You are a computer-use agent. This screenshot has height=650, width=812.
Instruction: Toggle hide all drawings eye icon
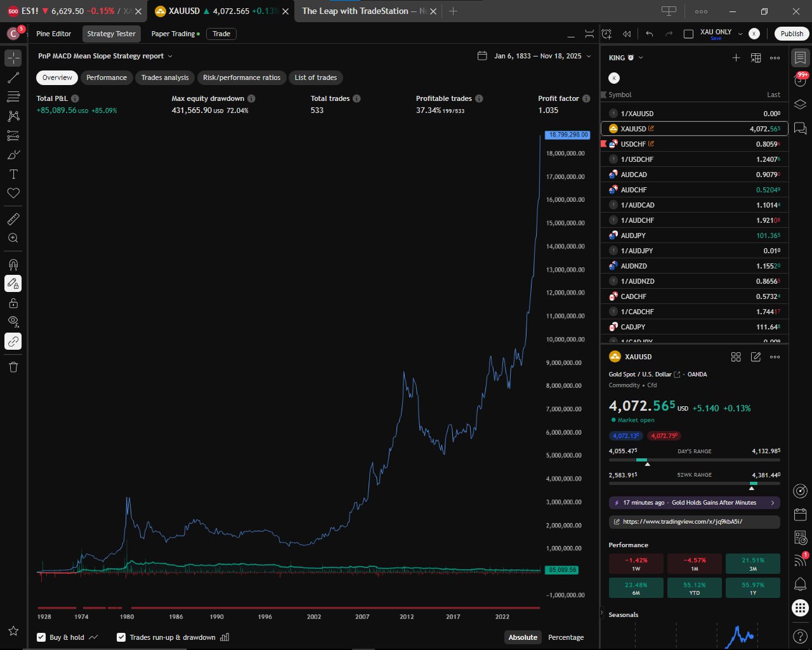pos(13,322)
